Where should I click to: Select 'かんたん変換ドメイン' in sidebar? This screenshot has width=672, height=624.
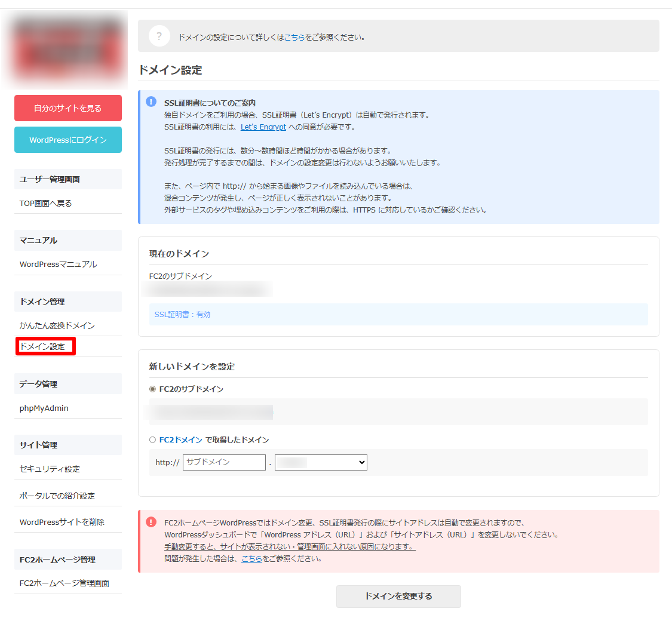(57, 325)
